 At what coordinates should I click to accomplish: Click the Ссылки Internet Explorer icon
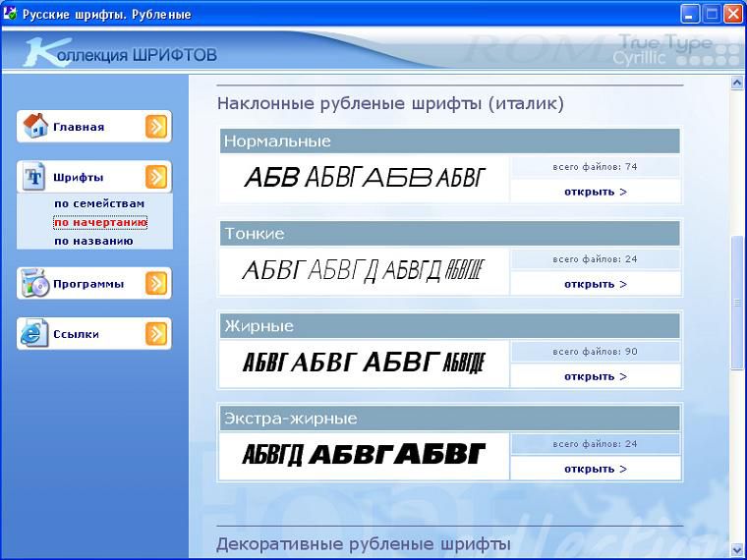(x=35, y=334)
